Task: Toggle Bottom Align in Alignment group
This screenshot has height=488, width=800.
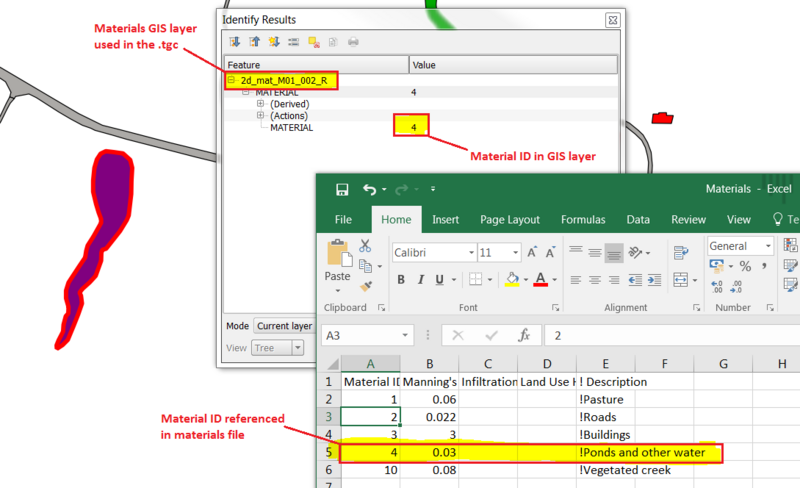Action: pos(614,252)
